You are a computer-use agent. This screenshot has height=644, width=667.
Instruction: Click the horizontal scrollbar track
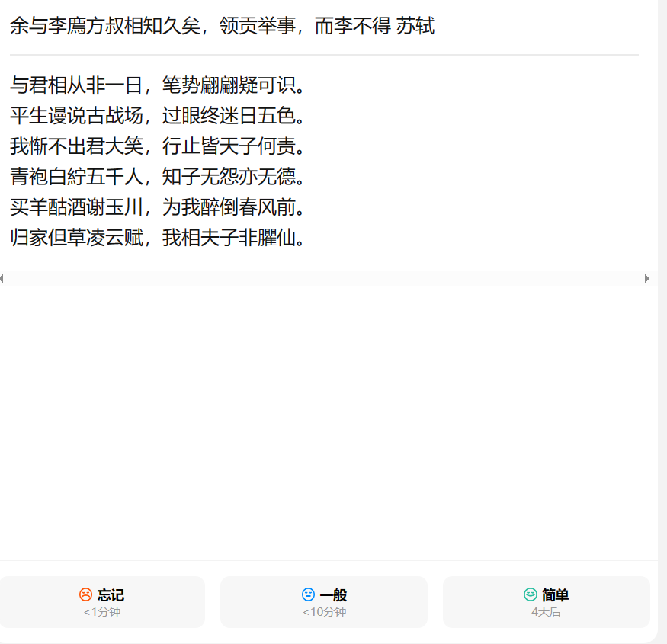click(324, 279)
